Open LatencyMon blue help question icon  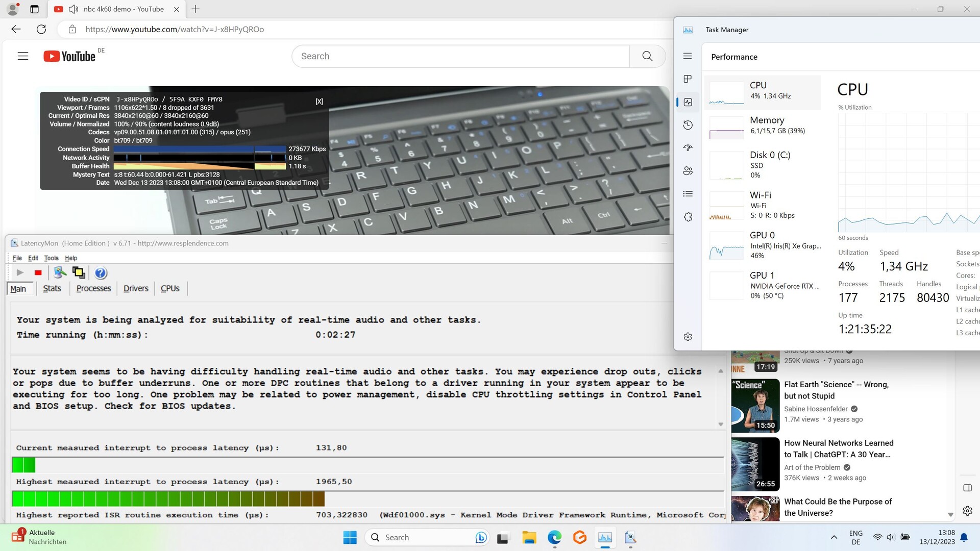coord(101,273)
